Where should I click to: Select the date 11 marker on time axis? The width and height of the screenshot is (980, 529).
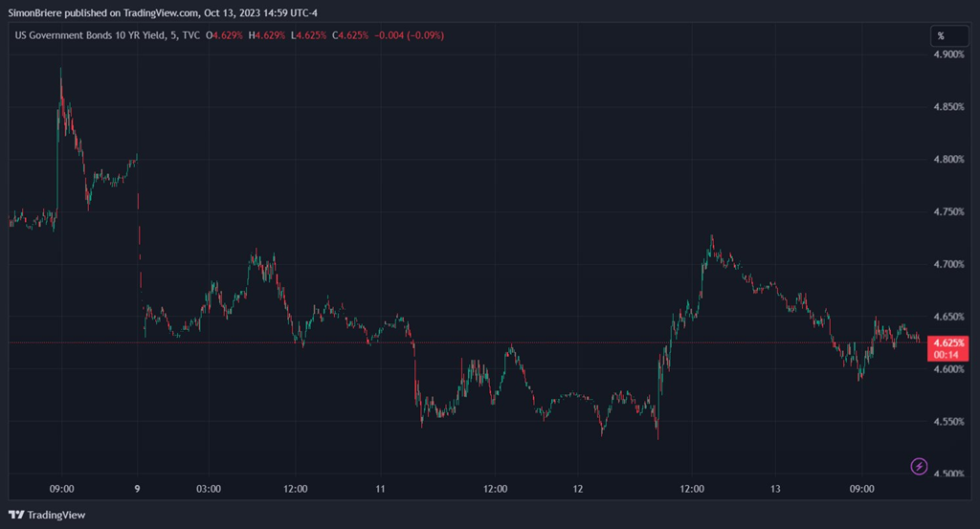click(x=380, y=489)
